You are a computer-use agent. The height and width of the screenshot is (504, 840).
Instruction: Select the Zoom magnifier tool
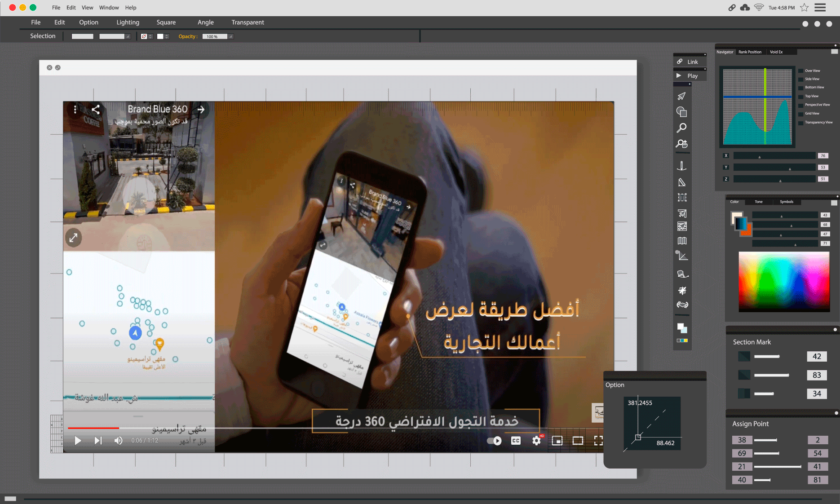682,127
